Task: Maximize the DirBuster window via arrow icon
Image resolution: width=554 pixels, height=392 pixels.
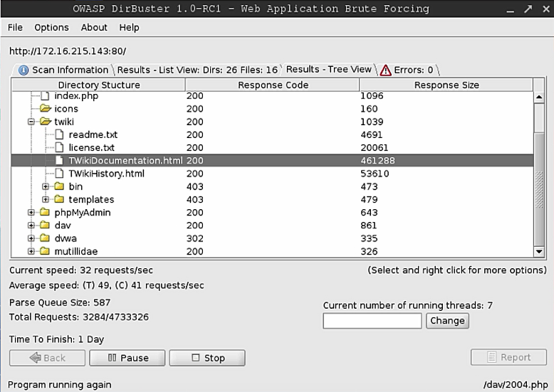Action: (528, 9)
